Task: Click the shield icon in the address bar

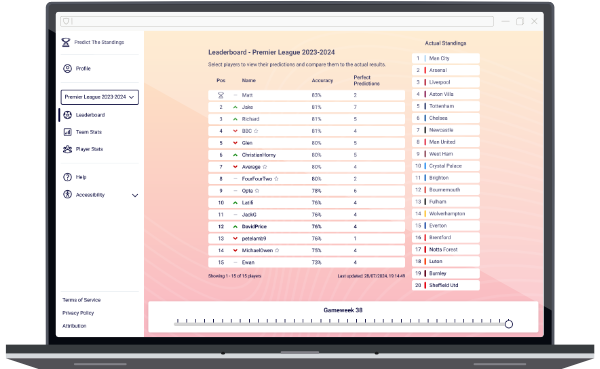Action: click(x=66, y=21)
